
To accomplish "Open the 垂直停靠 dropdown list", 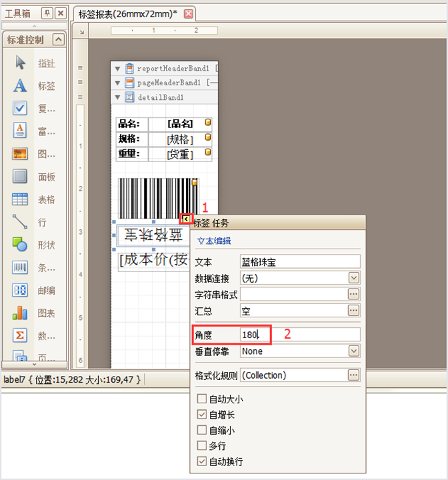I will pos(353,351).
